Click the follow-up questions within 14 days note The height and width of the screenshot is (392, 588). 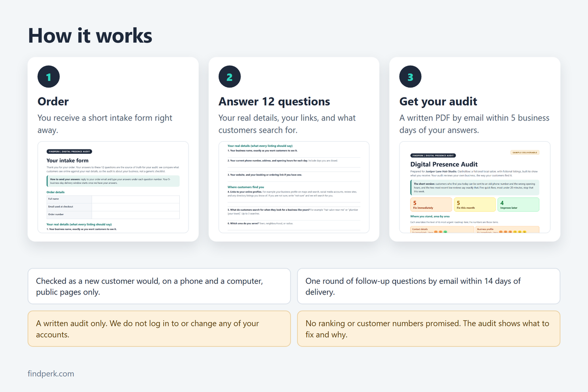429,286
